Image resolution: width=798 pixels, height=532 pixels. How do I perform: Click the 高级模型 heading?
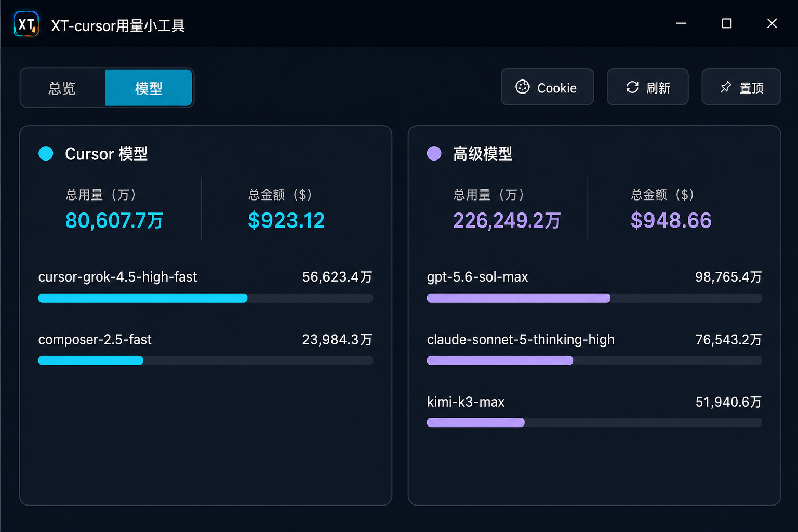tap(483, 154)
